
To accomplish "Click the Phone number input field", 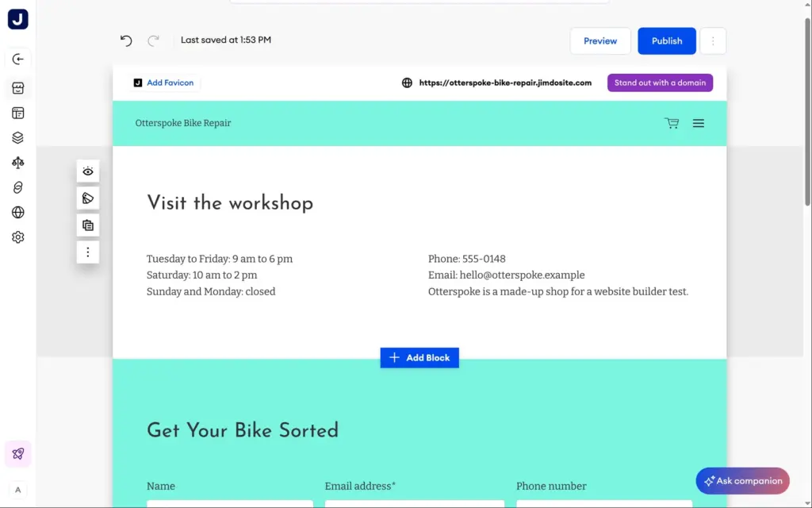I will (x=604, y=504).
